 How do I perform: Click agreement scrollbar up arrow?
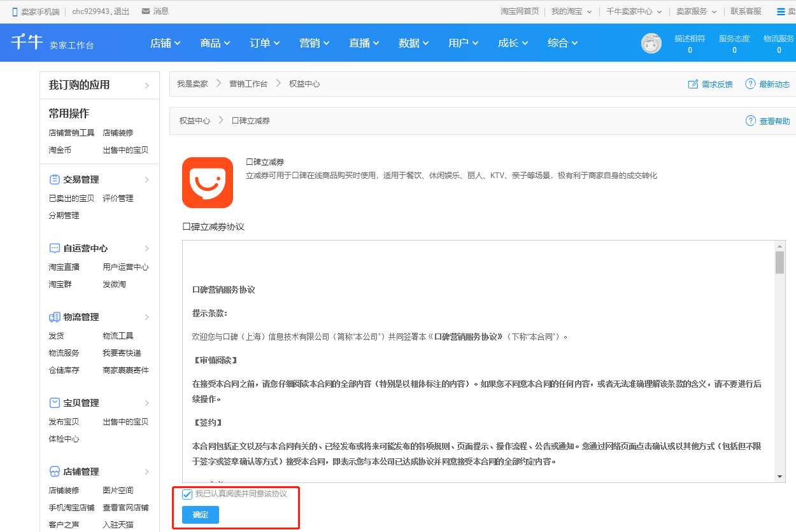tap(779, 246)
